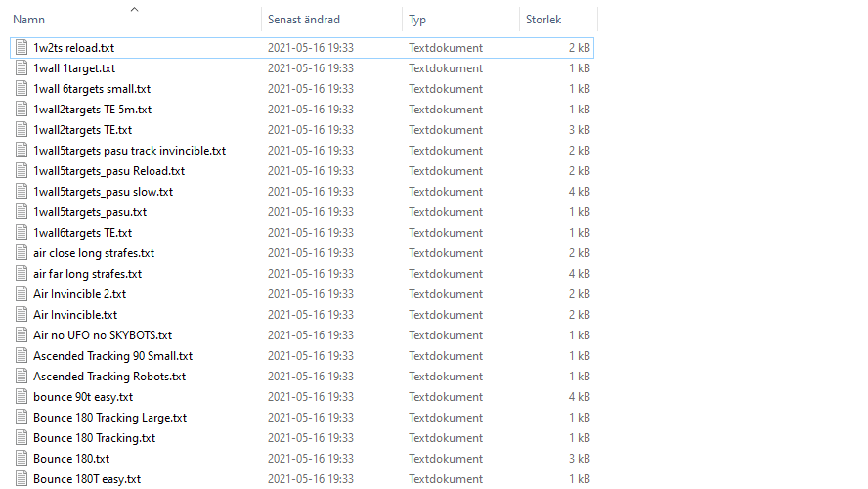Click the icon for 1wall 1target.txt

pyautogui.click(x=22, y=68)
